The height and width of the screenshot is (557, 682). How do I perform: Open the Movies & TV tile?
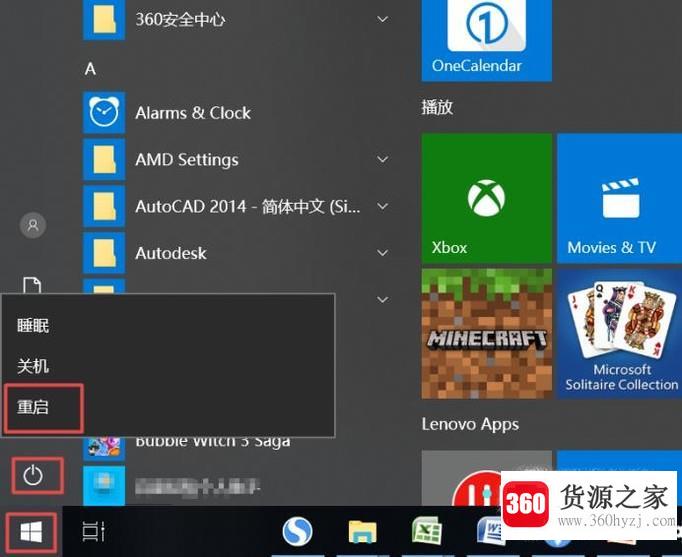[619, 198]
